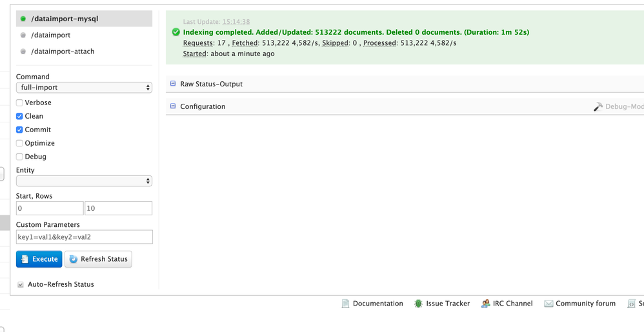This screenshot has width=644, height=332.
Task: Enable the Verbose checkbox
Action: [x=19, y=103]
